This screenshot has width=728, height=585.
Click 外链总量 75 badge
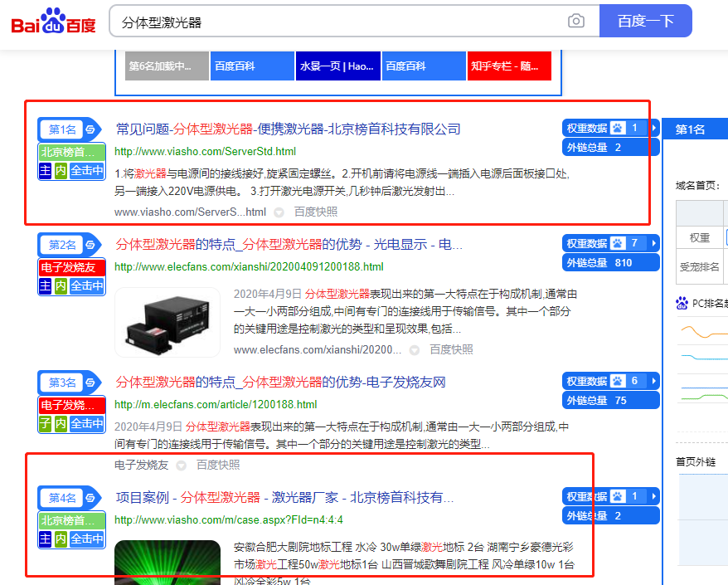610,401
